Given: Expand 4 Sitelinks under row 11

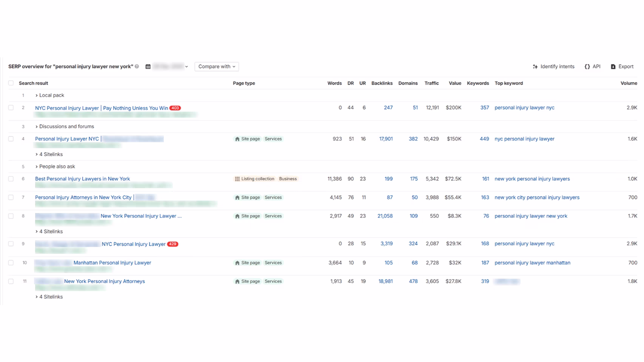Looking at the screenshot, I should tap(49, 297).
